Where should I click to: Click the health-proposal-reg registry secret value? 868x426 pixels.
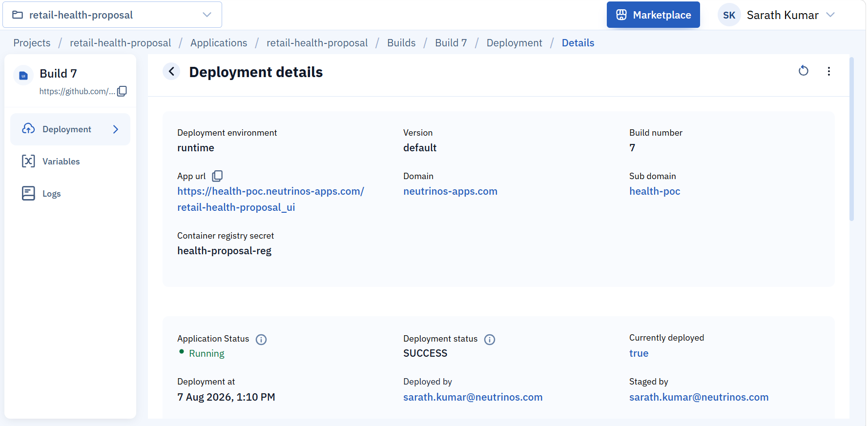click(x=224, y=251)
